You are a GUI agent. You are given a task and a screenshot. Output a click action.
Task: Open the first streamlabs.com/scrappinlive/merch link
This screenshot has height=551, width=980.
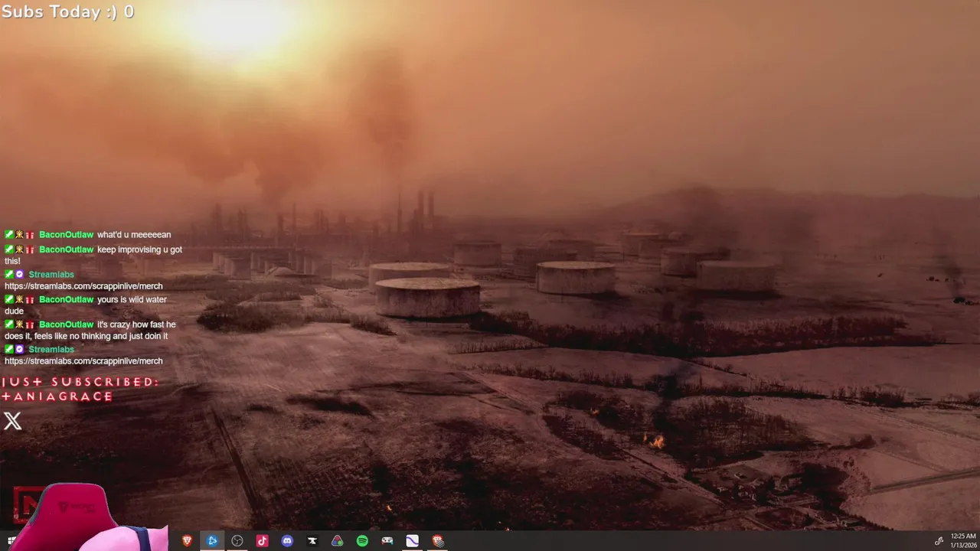pos(83,286)
